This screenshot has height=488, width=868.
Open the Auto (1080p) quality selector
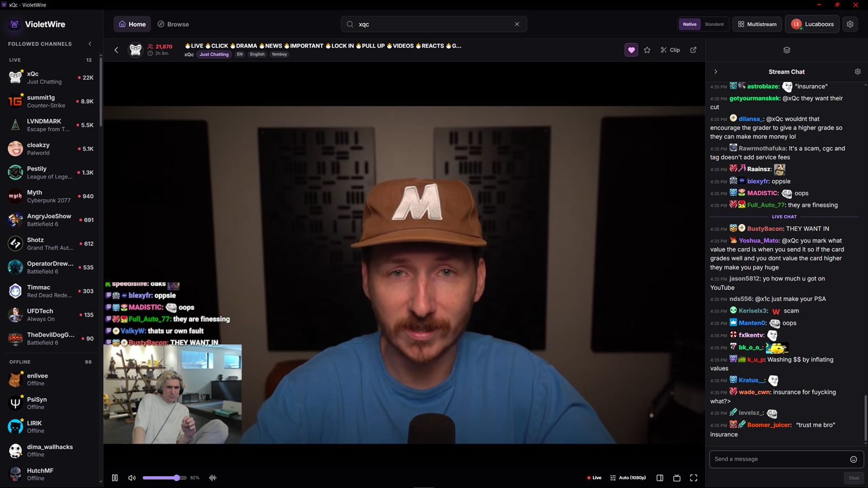(628, 478)
